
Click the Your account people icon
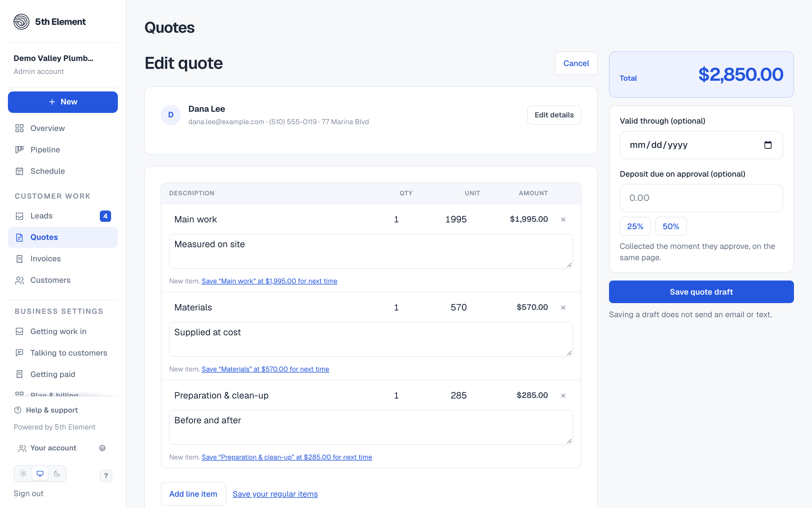[x=22, y=448]
